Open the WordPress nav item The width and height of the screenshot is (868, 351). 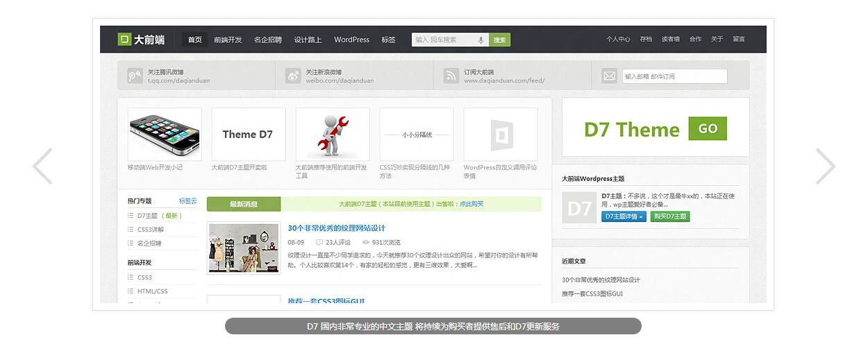352,40
